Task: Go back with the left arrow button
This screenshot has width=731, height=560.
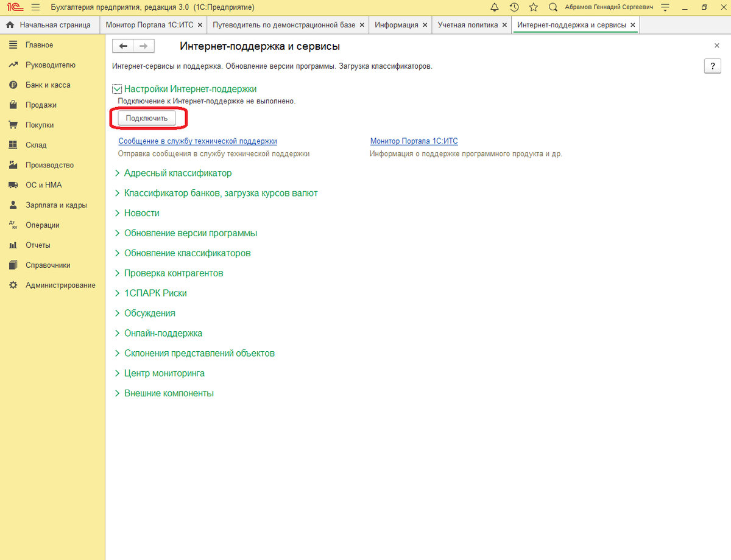Action: click(x=123, y=46)
